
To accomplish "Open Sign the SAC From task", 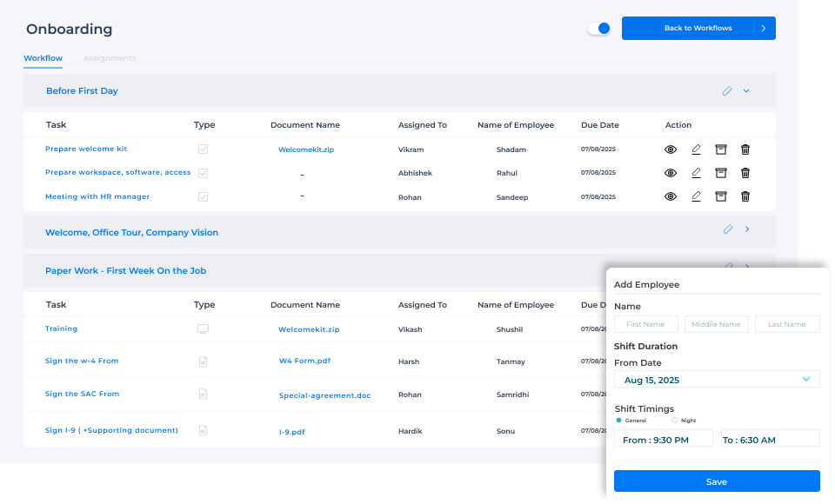I will 82,394.
